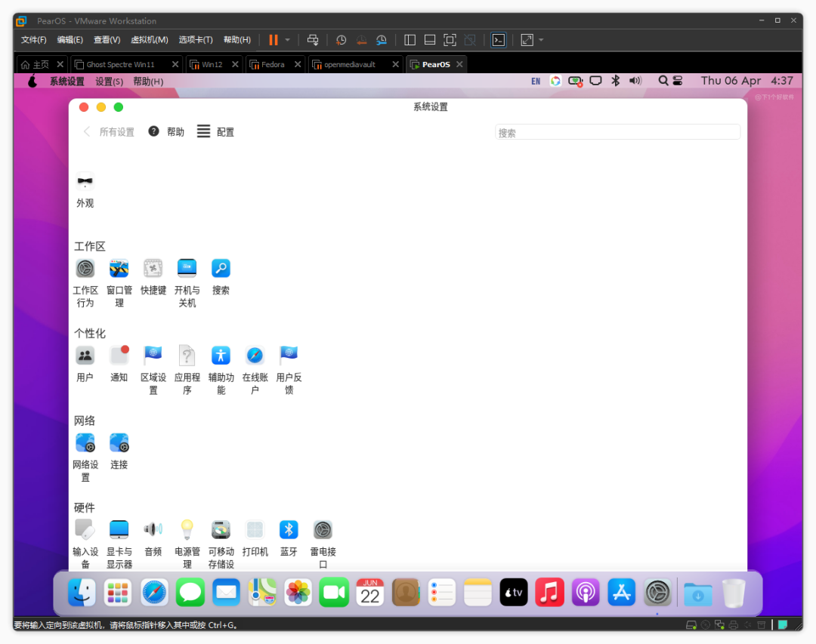Open the 快捷键 shortcuts settings
Image resolution: width=816 pixels, height=644 pixels.
coord(153,277)
